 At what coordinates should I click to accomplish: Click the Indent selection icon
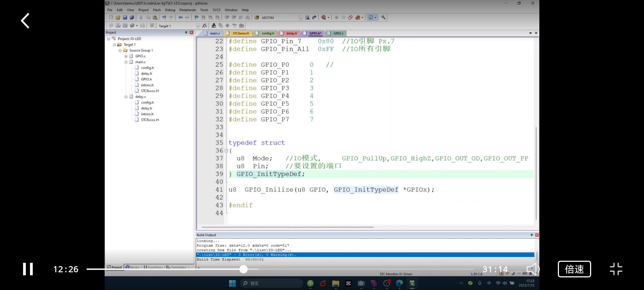(x=227, y=17)
